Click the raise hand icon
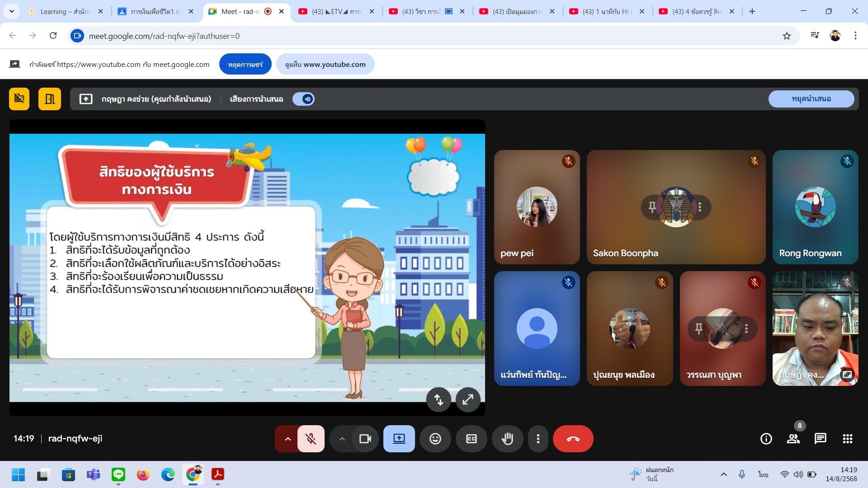 (507, 438)
